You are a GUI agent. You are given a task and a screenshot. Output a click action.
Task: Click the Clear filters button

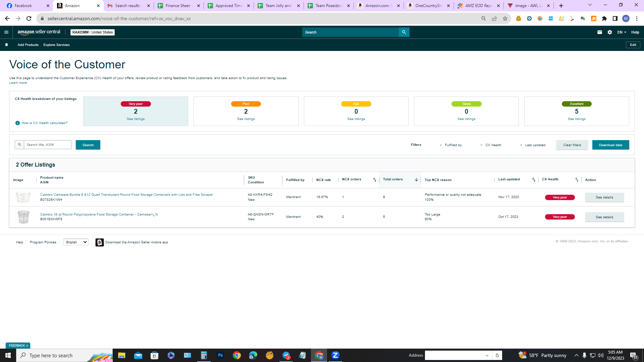coord(572,145)
